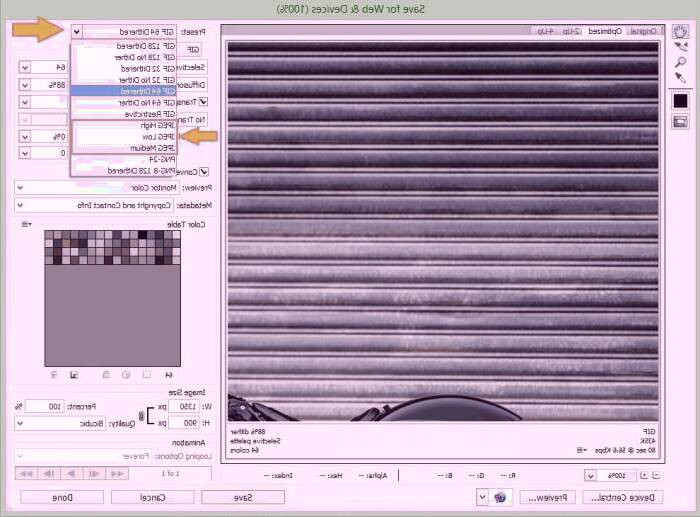700x517 pixels.
Task: Click the '80 sec @ 56.6 Kbps' text
Action: (x=625, y=450)
